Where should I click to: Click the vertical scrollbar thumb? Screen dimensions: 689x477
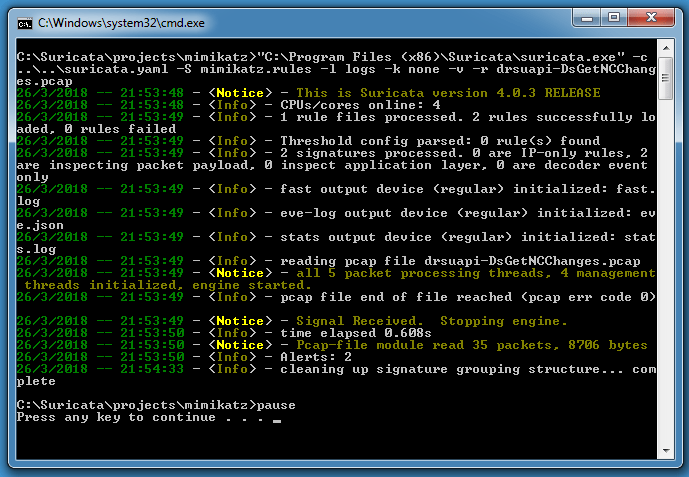point(666,80)
